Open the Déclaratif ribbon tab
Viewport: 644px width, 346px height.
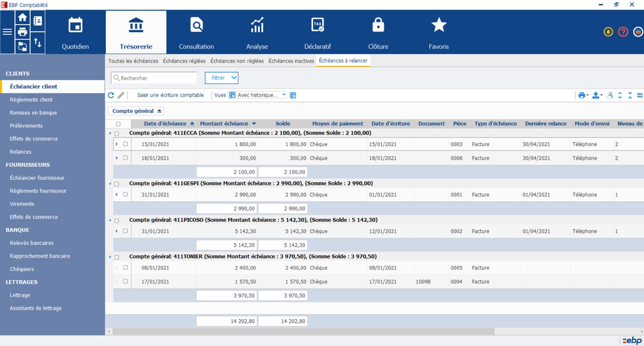pos(317,33)
